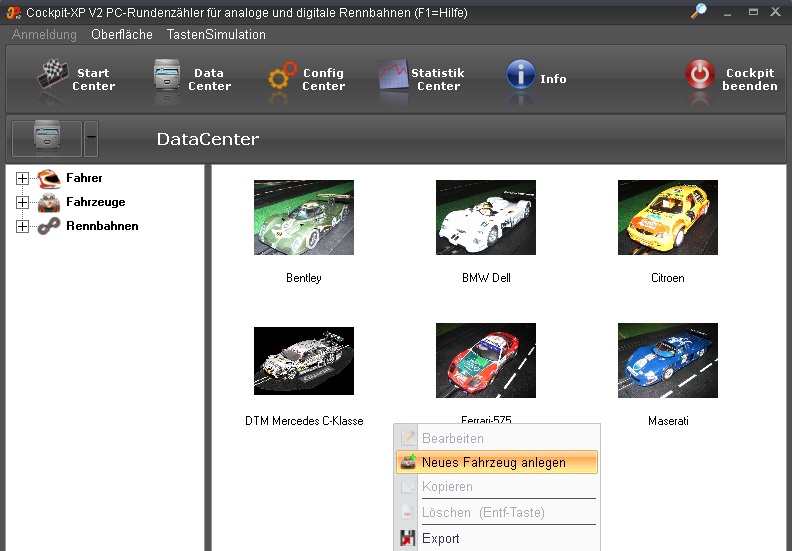Expand the Fahrzeuge tree node

(22, 202)
